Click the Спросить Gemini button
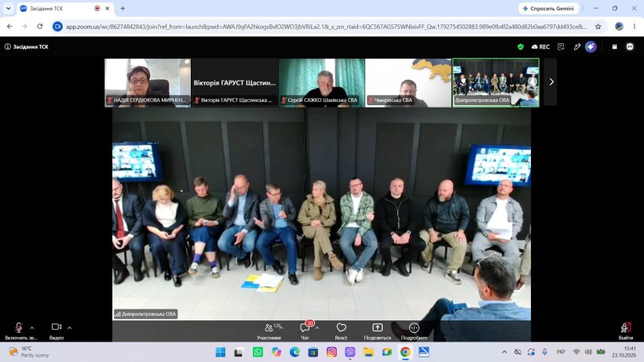 (x=548, y=8)
